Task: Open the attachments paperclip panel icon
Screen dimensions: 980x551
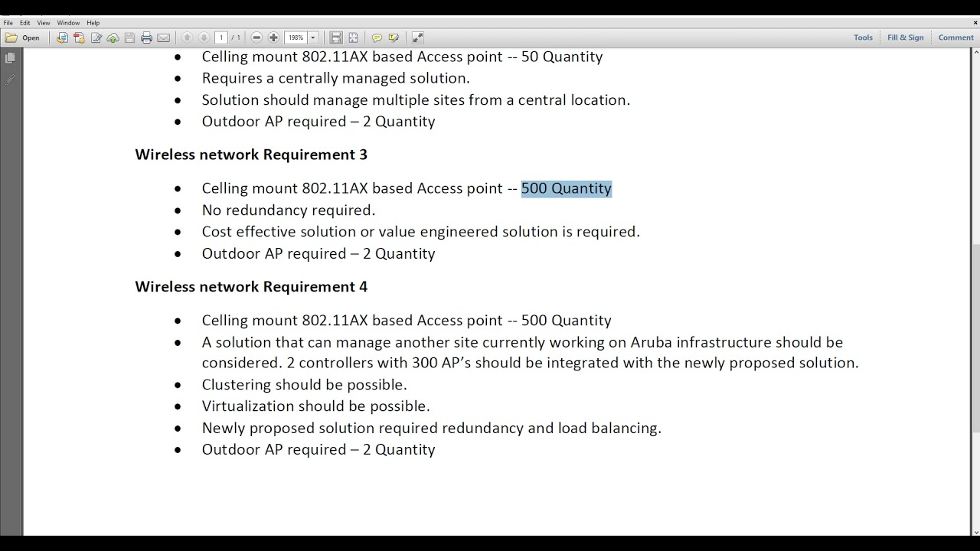Action: [x=10, y=80]
